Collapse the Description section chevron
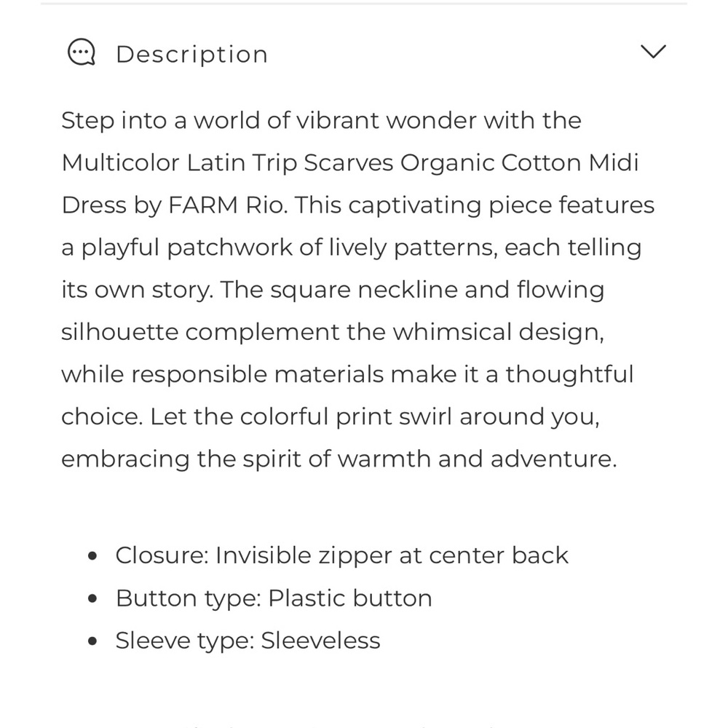The height and width of the screenshot is (728, 728). (652, 52)
